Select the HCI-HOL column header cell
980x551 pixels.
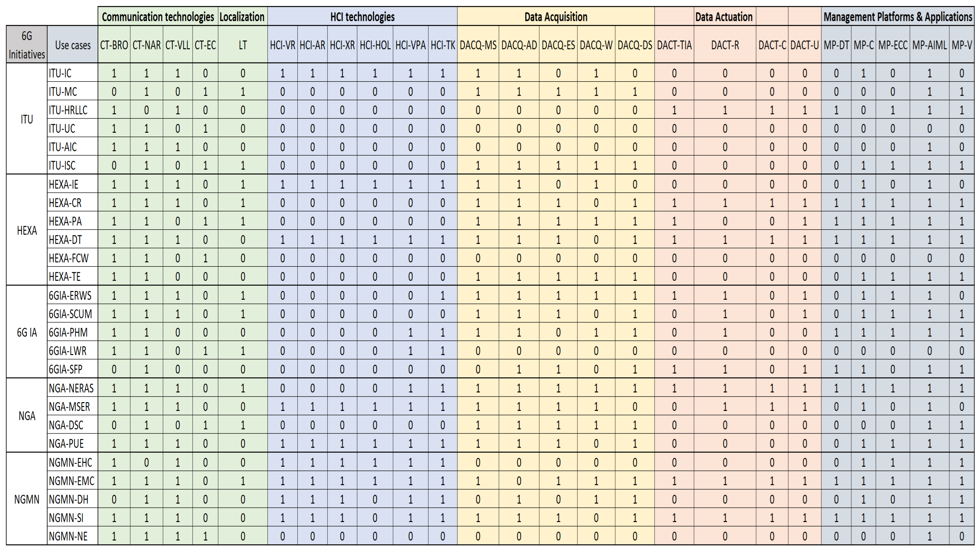click(x=375, y=45)
